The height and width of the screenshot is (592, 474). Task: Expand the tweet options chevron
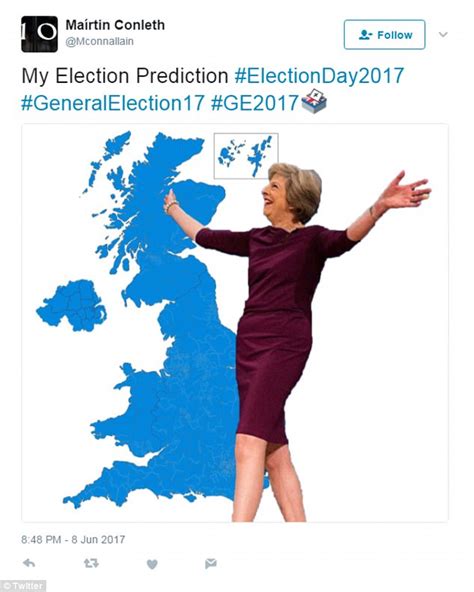point(443,35)
